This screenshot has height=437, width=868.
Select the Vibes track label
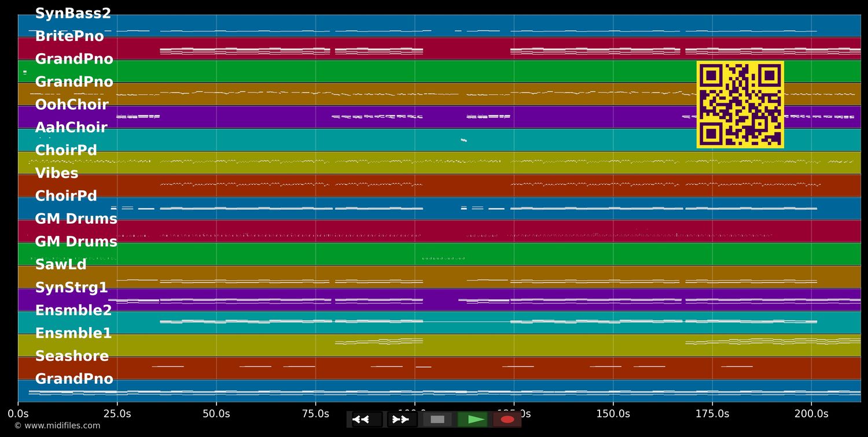pos(56,173)
